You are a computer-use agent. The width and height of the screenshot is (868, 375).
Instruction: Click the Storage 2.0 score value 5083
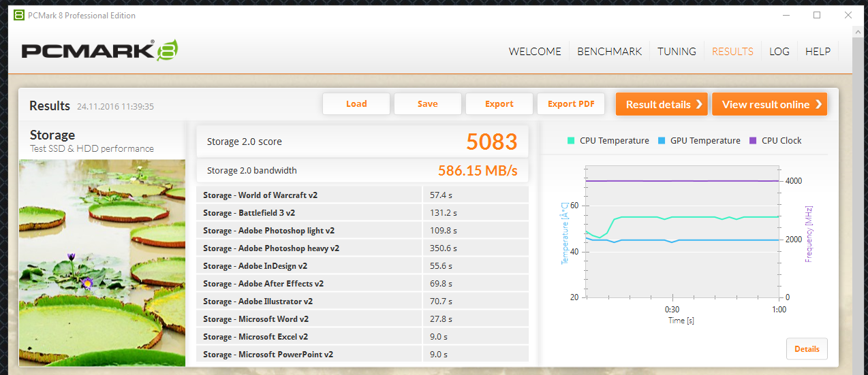click(x=492, y=142)
